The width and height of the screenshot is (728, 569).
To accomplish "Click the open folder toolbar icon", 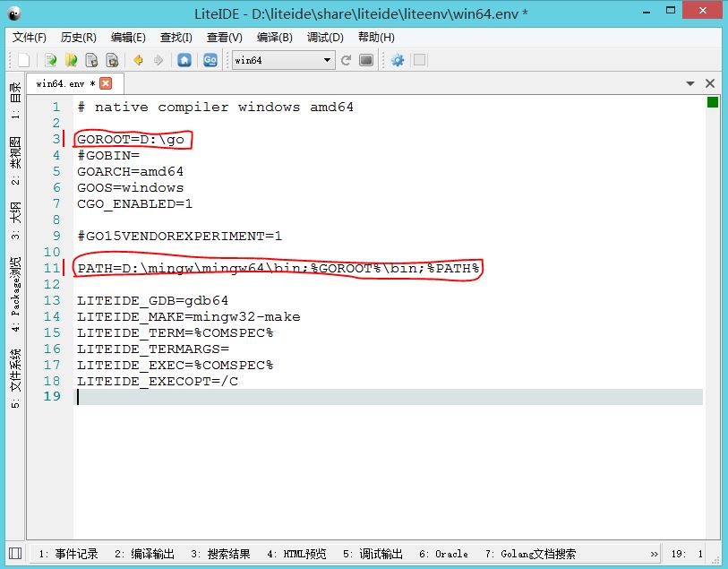I will coord(71,60).
